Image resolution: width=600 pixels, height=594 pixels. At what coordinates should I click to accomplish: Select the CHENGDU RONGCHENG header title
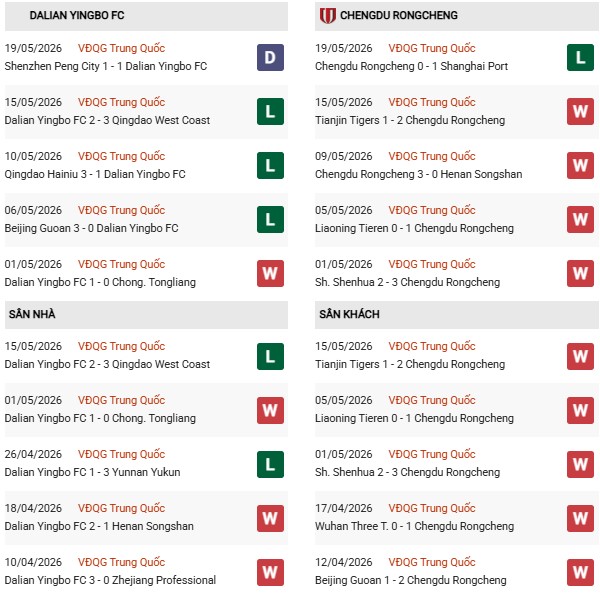point(399,15)
